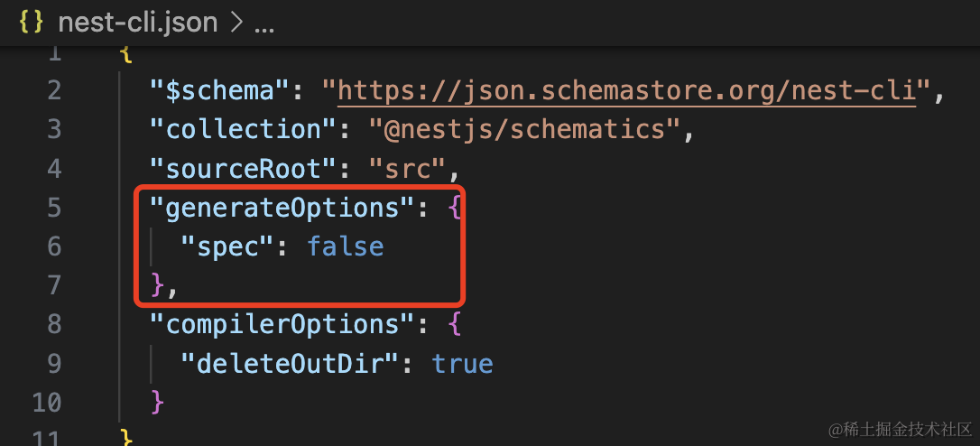Click the true value of "deleteOutDir"
980x446 pixels.
pos(462,363)
